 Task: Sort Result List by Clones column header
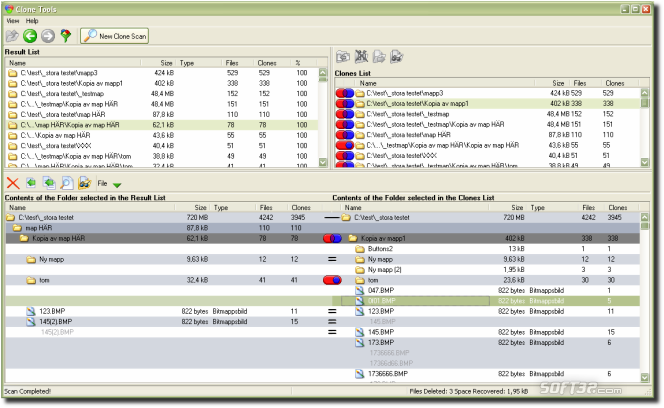pos(272,63)
